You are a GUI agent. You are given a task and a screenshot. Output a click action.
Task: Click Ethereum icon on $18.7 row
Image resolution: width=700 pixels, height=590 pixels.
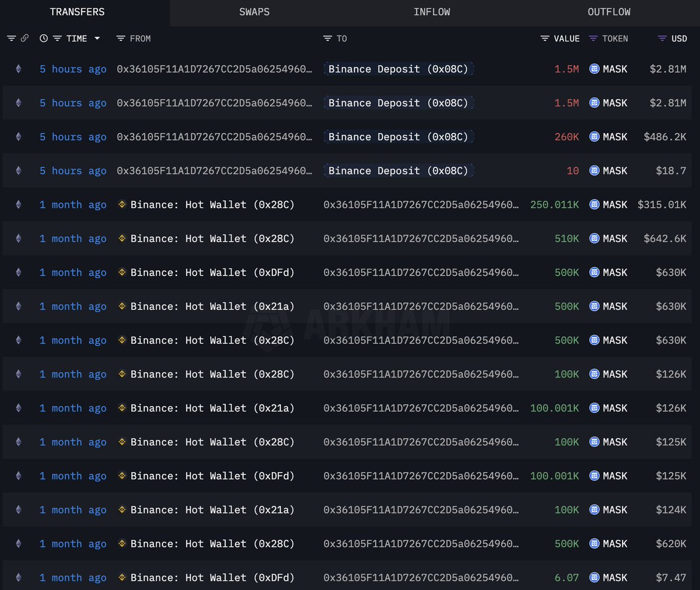click(19, 170)
